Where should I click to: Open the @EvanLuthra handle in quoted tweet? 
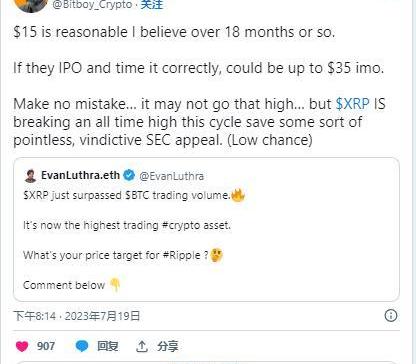(171, 176)
